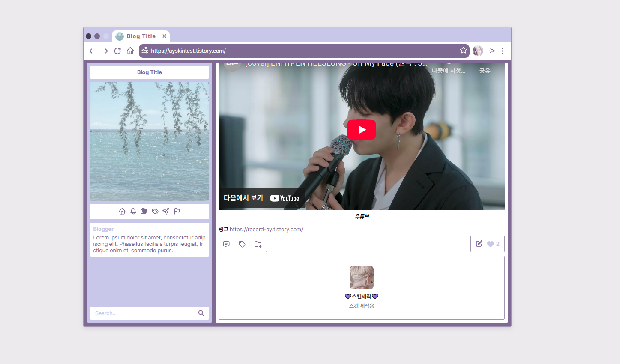Click the 나중에 시청 watch later control
Image resolution: width=620 pixels, height=364 pixels.
point(448,70)
